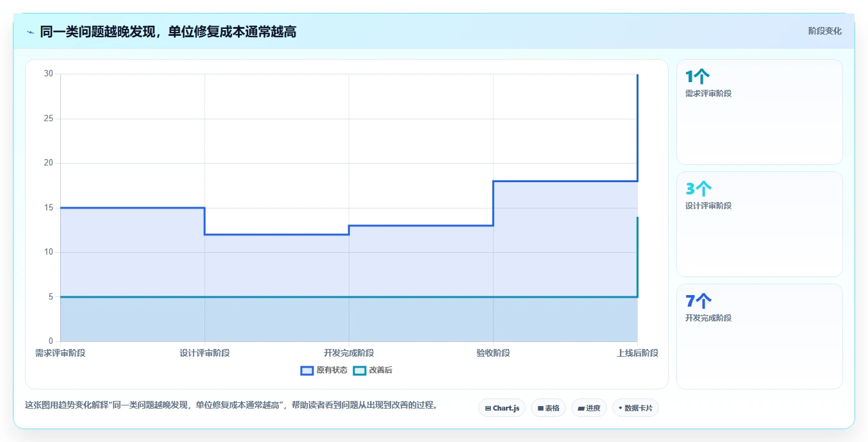Click the blue 原有状态 legend color box
The height and width of the screenshot is (442, 868).
[x=307, y=370]
